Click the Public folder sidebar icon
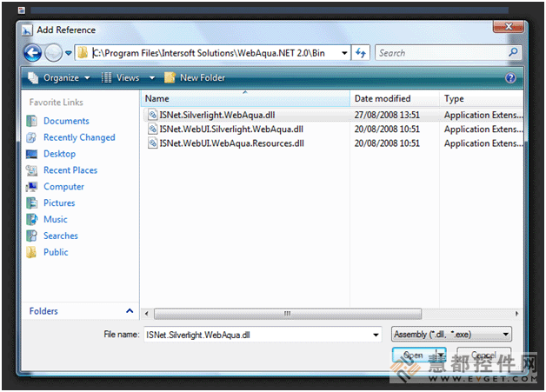Screen dimensions: 546x392 [31, 252]
